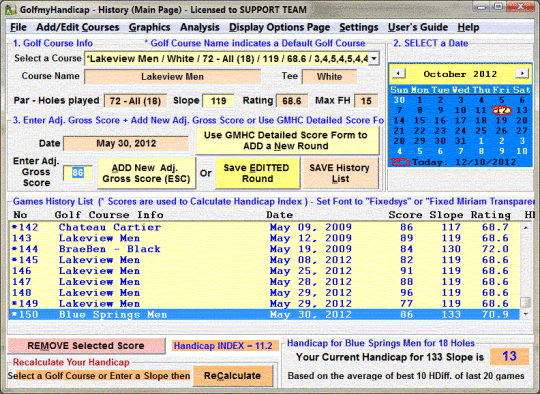
Task: Select row 149 Lakeview Men score 77
Action: pyautogui.click(x=264, y=304)
